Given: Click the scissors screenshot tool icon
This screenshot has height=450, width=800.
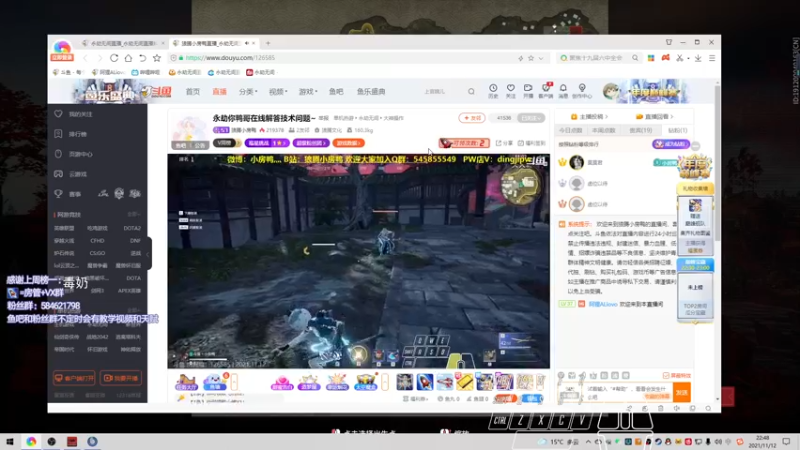Looking at the screenshot, I should [679, 58].
